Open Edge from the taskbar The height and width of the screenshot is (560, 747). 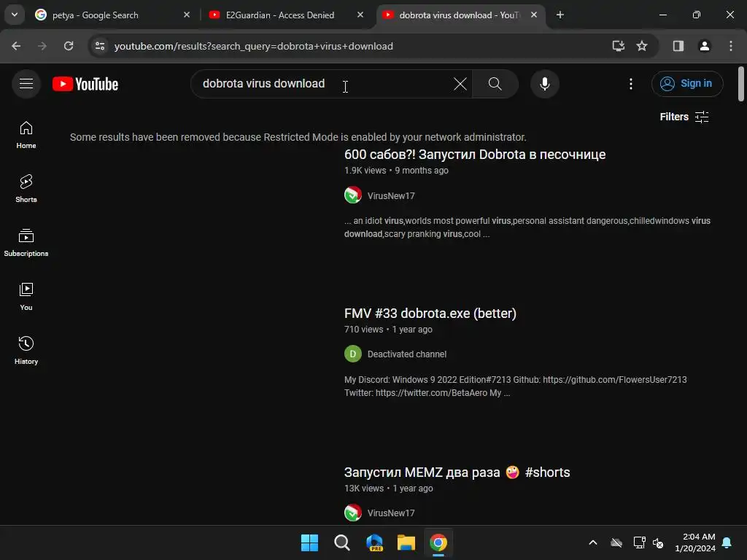(x=374, y=542)
